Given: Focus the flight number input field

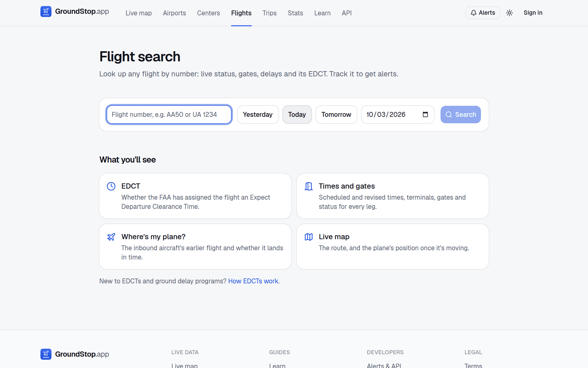Looking at the screenshot, I should click(169, 115).
